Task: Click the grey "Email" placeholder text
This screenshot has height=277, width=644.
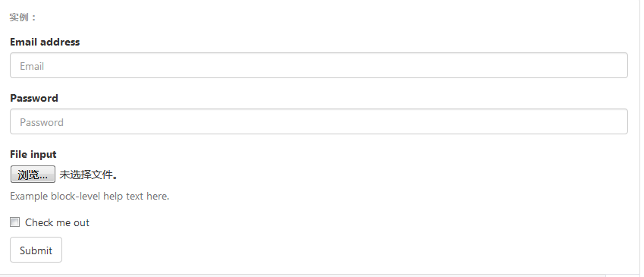Action: [32, 66]
